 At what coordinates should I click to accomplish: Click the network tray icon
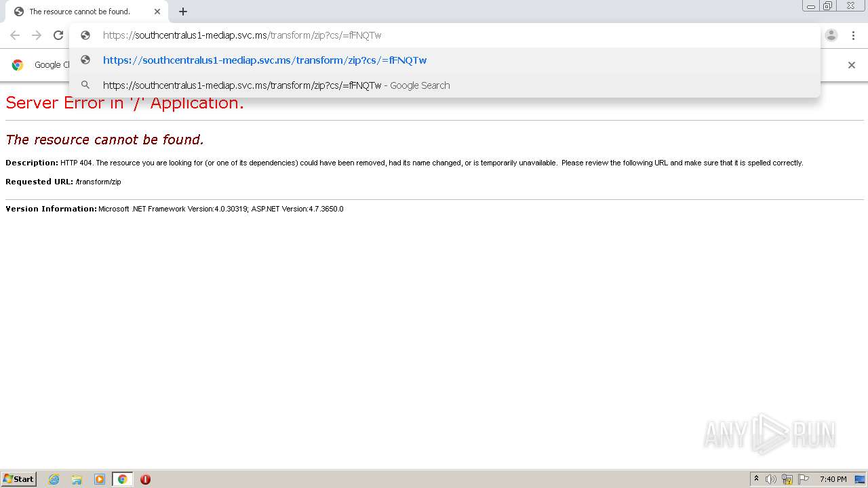tap(787, 479)
